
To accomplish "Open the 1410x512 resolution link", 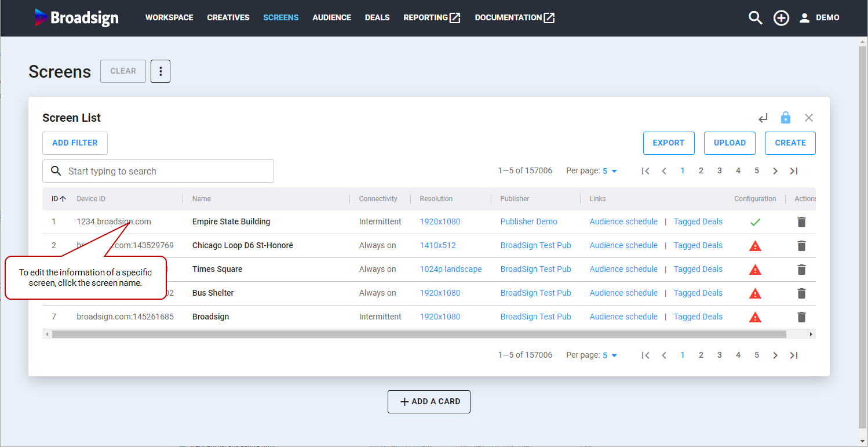I will click(x=438, y=246).
